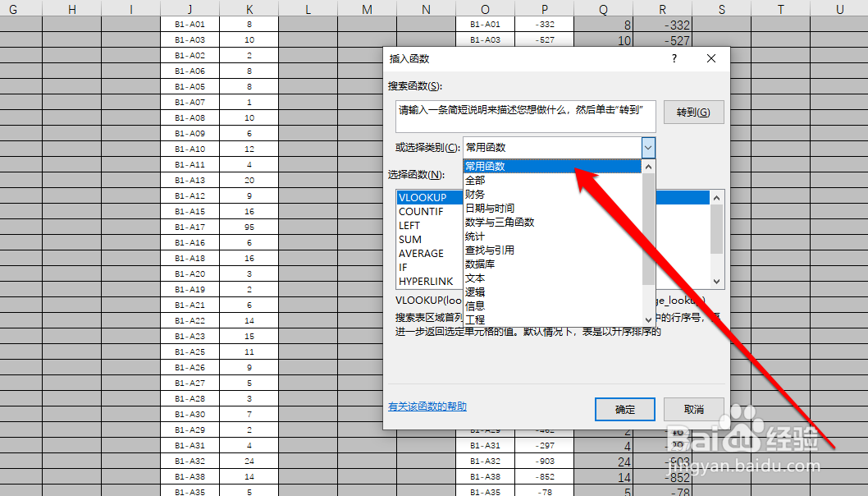The height and width of the screenshot is (496, 868).
Task: Click the function list scrollbar down arrow
Action: (x=716, y=282)
